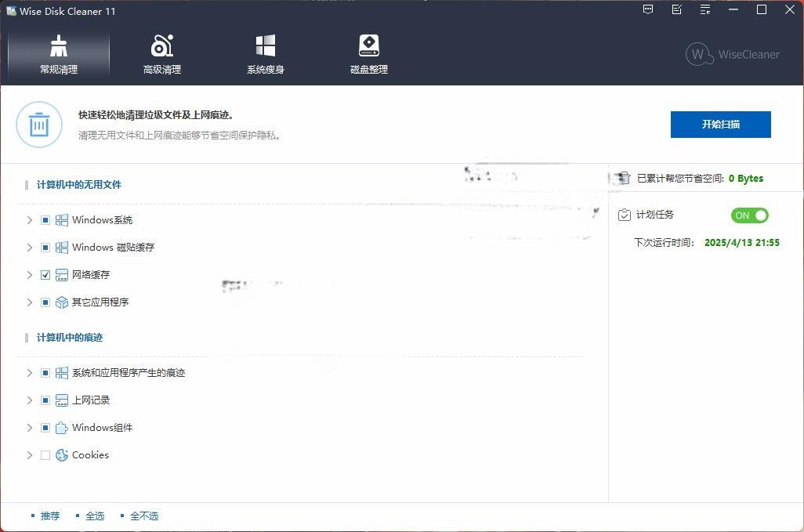Close the Wise Disk Cleaner window

point(790,9)
